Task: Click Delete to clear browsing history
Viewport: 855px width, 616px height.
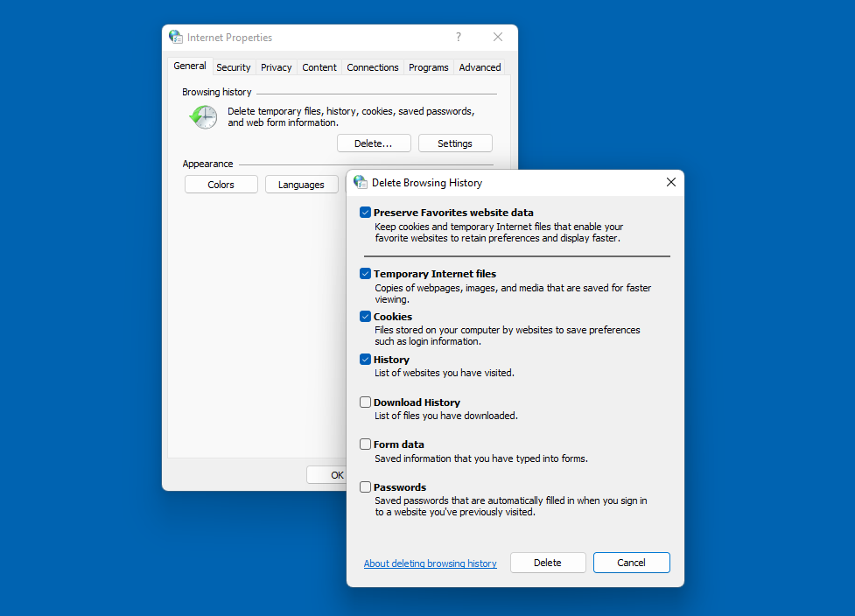Action: [548, 563]
